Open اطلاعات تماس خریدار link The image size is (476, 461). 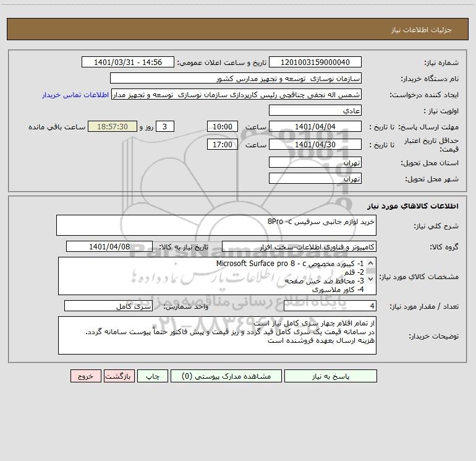[75, 95]
